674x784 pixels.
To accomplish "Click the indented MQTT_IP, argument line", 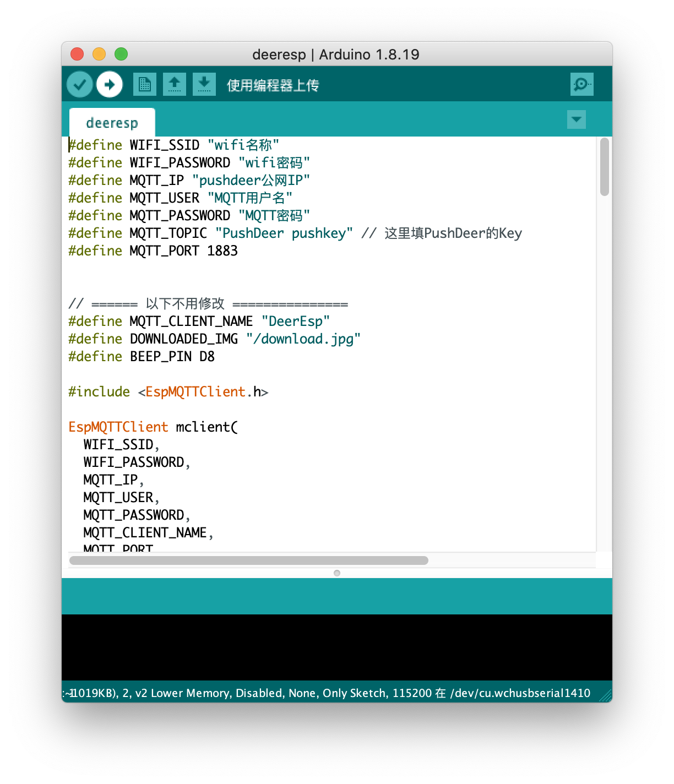I will 113,480.
